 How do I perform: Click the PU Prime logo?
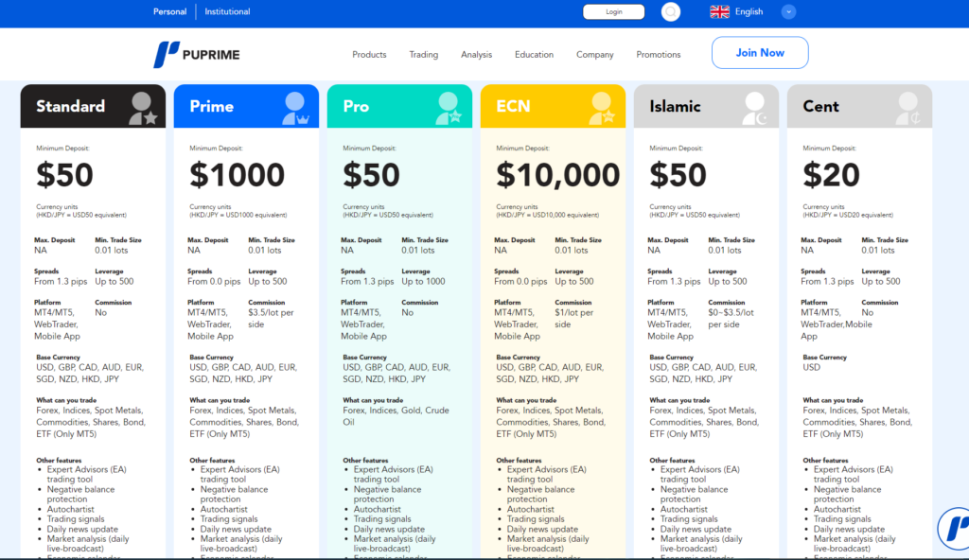point(197,55)
